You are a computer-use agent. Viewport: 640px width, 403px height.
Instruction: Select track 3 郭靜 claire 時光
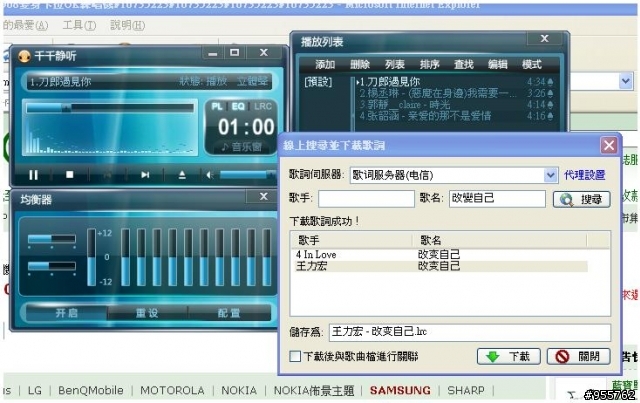pyautogui.click(x=455, y=105)
